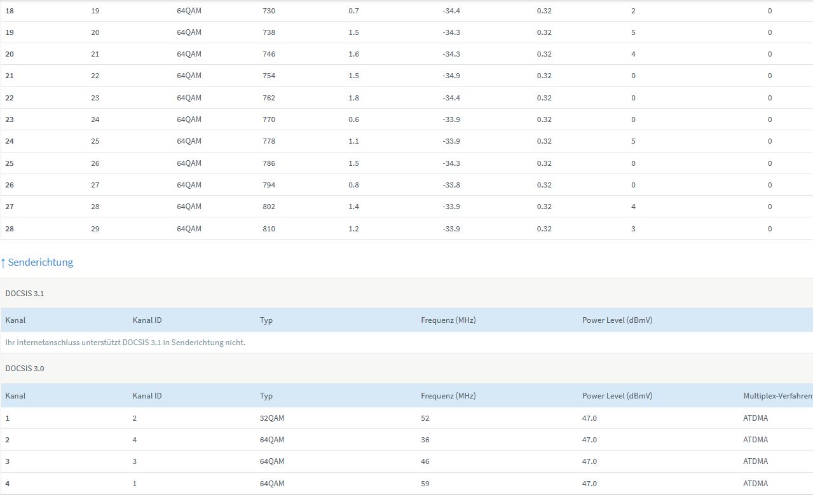The height and width of the screenshot is (504, 813).
Task: Click frequency 802 in channel 27 row
Action: pyautogui.click(x=269, y=207)
